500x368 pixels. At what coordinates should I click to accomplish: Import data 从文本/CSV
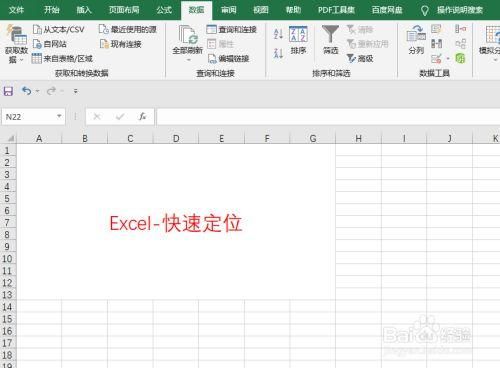[59, 29]
